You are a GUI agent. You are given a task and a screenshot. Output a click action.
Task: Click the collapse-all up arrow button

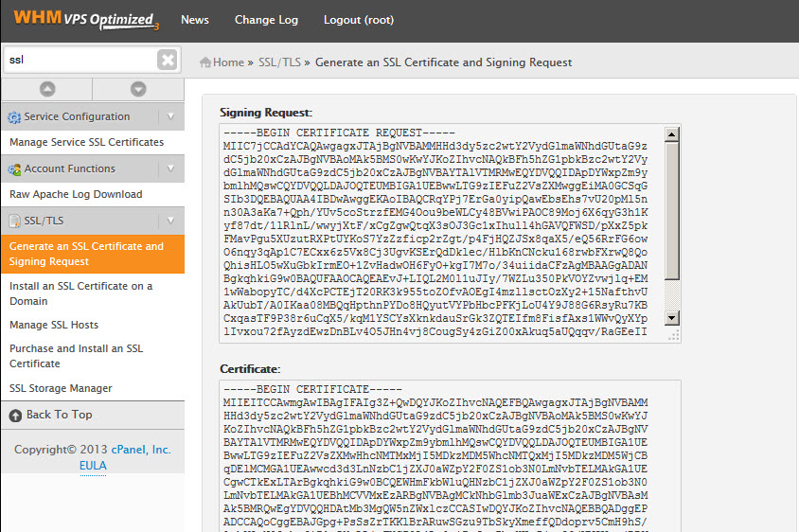[x=46, y=89]
